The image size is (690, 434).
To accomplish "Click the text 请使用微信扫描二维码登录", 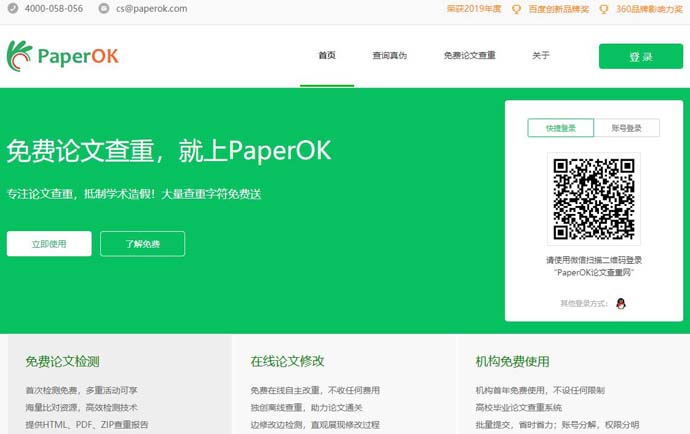I will [594, 260].
